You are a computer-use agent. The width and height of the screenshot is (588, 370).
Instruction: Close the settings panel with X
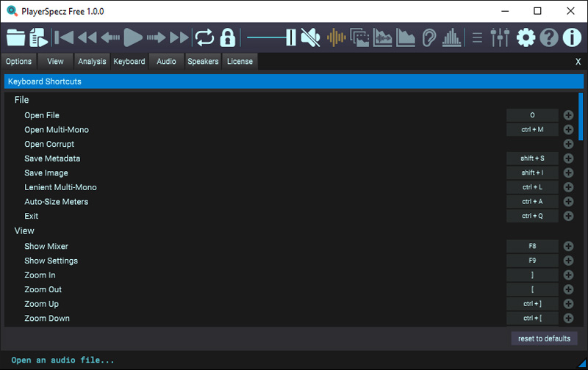(578, 62)
